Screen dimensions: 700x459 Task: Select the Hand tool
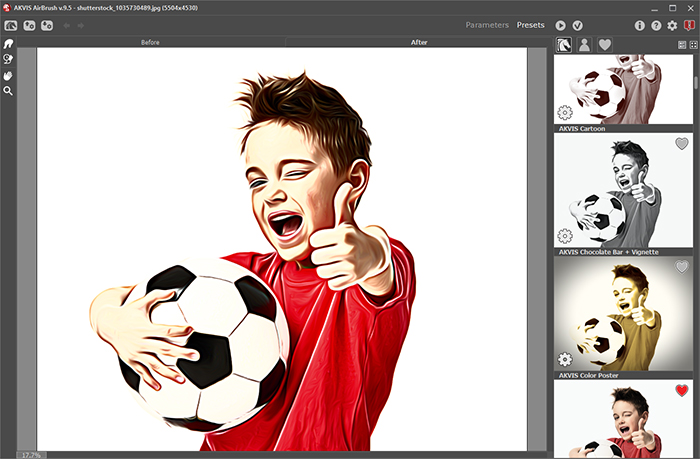pyautogui.click(x=9, y=75)
